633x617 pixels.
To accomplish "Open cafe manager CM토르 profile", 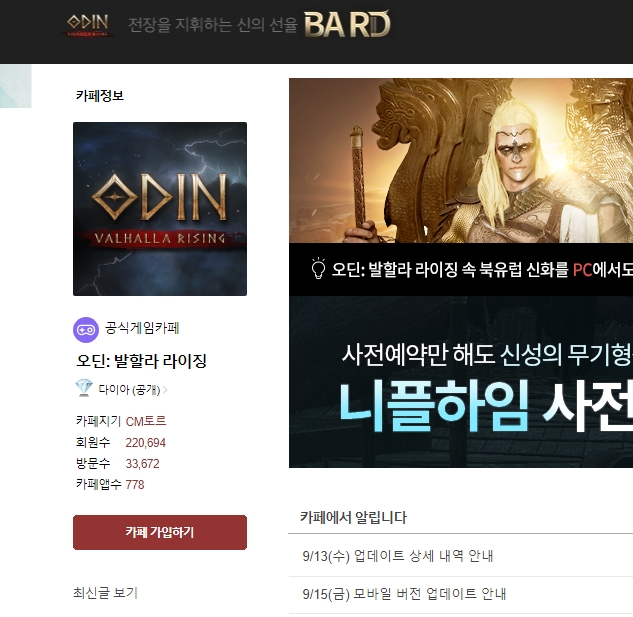I will 146,421.
